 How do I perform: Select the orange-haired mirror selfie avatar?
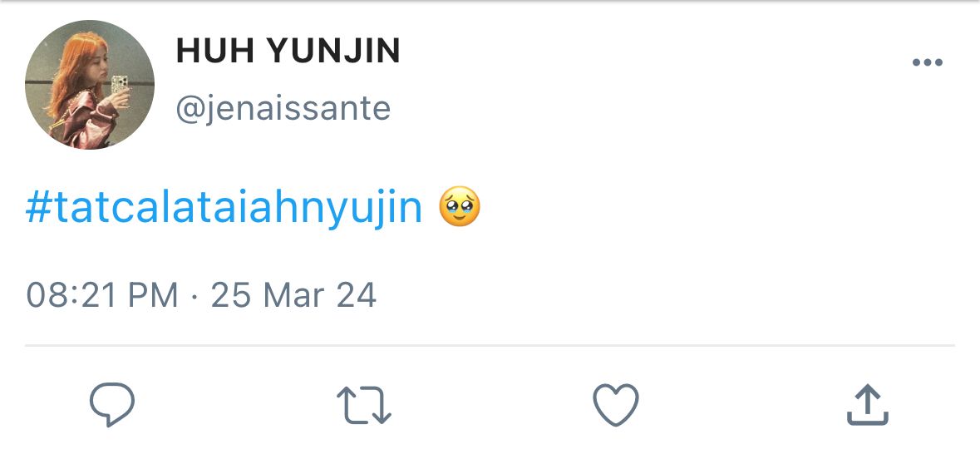click(90, 85)
